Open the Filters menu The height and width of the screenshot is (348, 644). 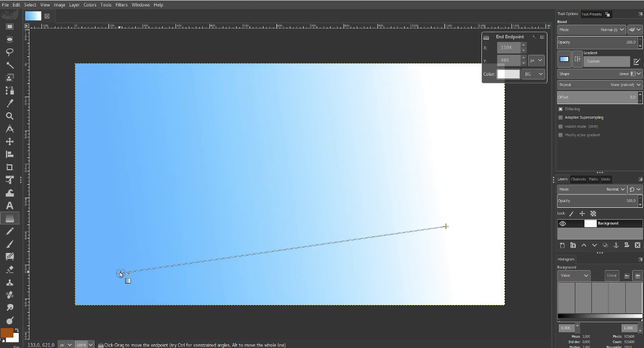tap(121, 5)
